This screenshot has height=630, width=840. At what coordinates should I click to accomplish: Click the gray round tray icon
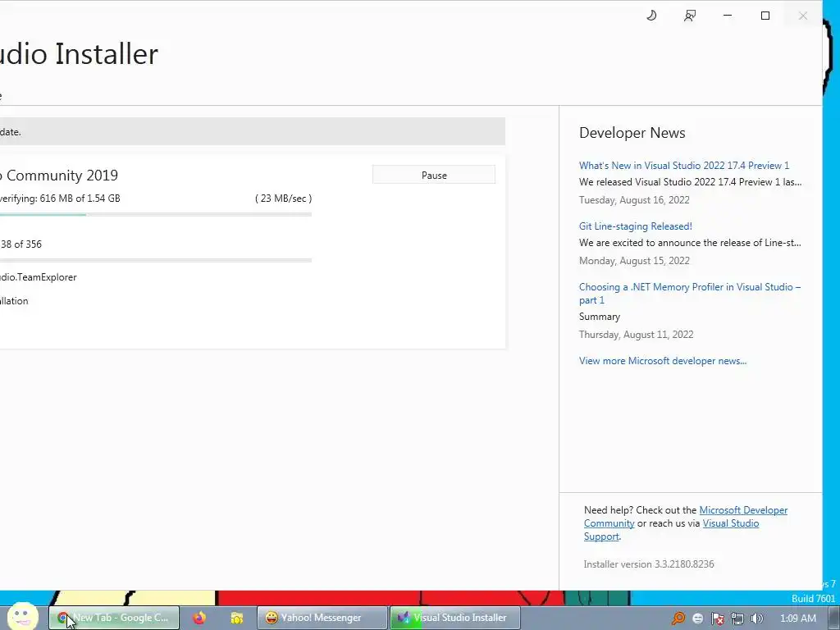click(x=697, y=619)
